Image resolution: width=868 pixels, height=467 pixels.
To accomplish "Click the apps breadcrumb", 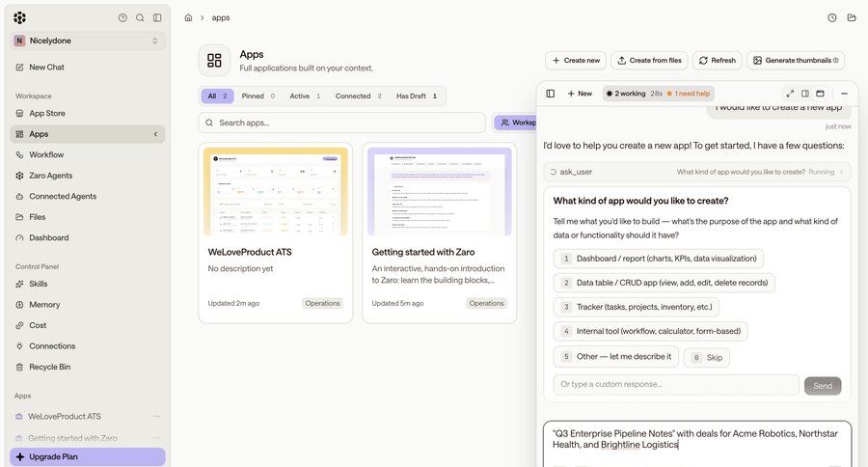I will (x=220, y=17).
